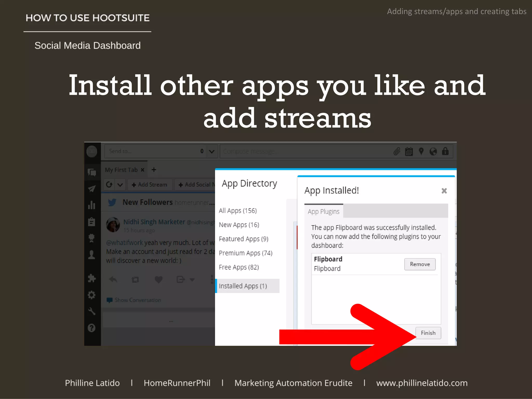
Task: Open Settings gear sidebar icon
Action: (x=92, y=295)
